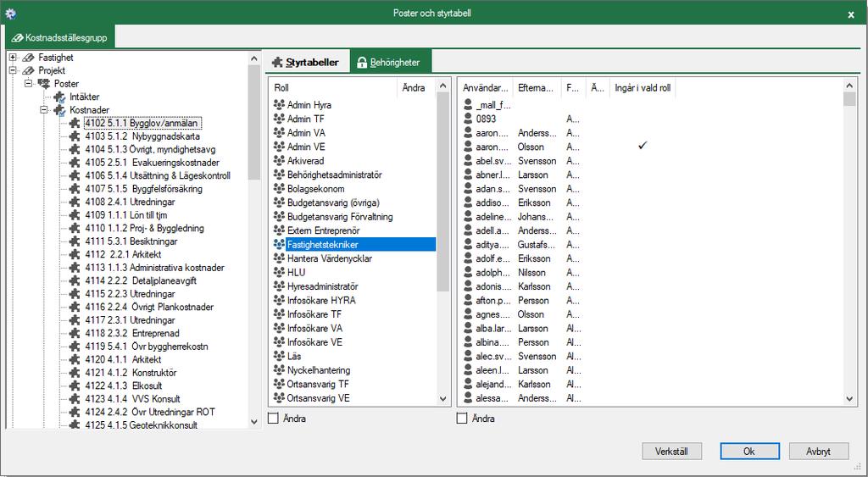Collapse the Projekt tree node

click(x=13, y=70)
